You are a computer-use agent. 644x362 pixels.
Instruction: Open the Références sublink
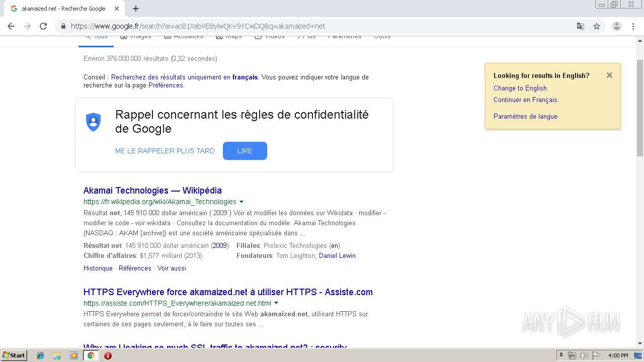coord(135,268)
